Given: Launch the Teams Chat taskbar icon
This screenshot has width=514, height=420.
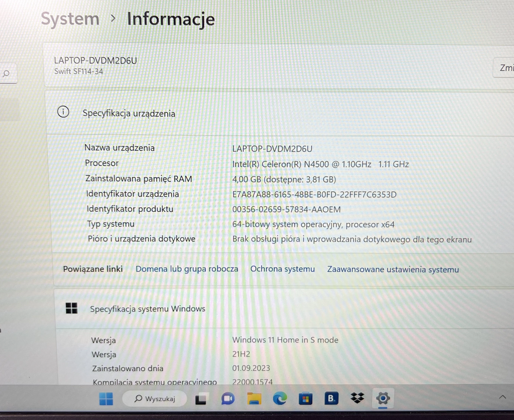Looking at the screenshot, I should [x=228, y=399].
